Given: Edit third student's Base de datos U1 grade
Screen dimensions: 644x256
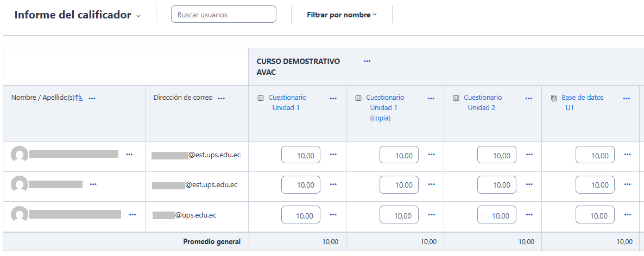Looking at the screenshot, I should 595,215.
